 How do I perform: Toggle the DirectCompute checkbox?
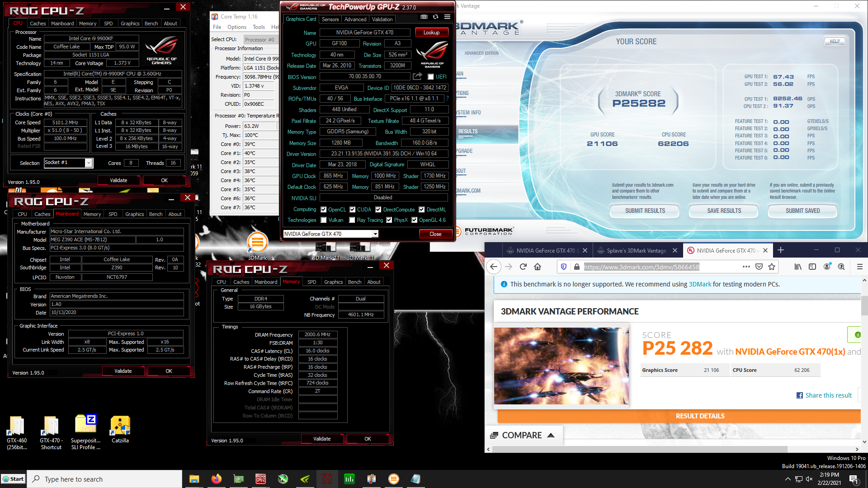378,210
